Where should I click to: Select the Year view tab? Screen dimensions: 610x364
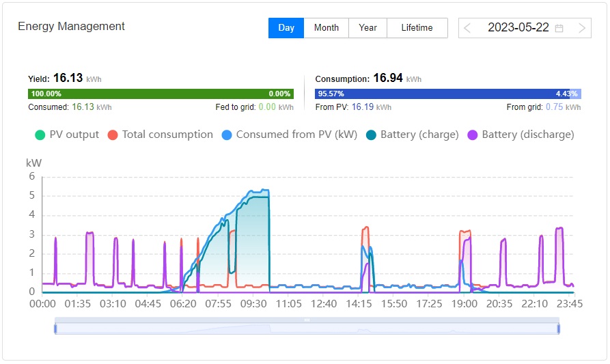(x=368, y=28)
